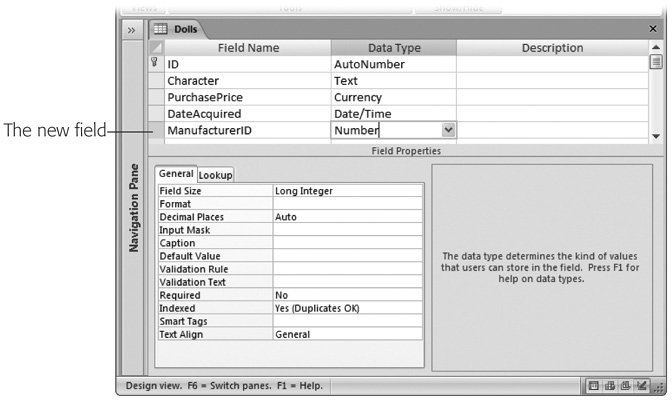This screenshot has height=402, width=672.
Task: Click inside the Number data type box
Action: [x=387, y=130]
